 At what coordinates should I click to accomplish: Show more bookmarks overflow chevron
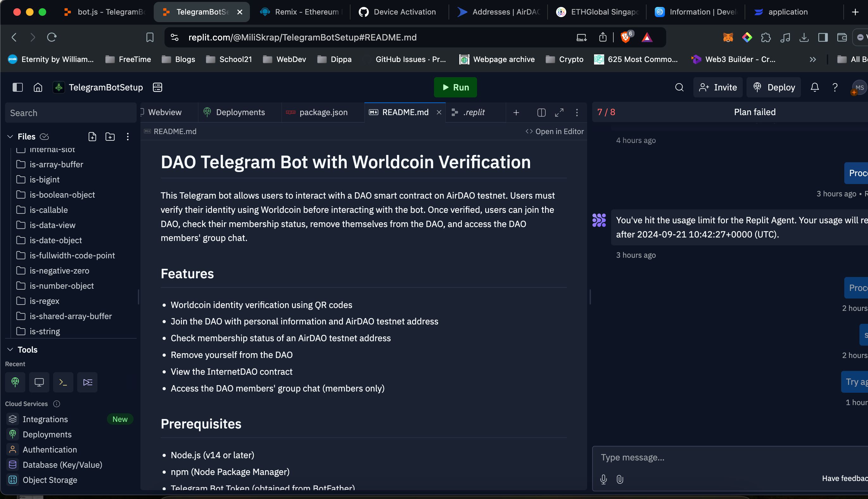pos(812,59)
